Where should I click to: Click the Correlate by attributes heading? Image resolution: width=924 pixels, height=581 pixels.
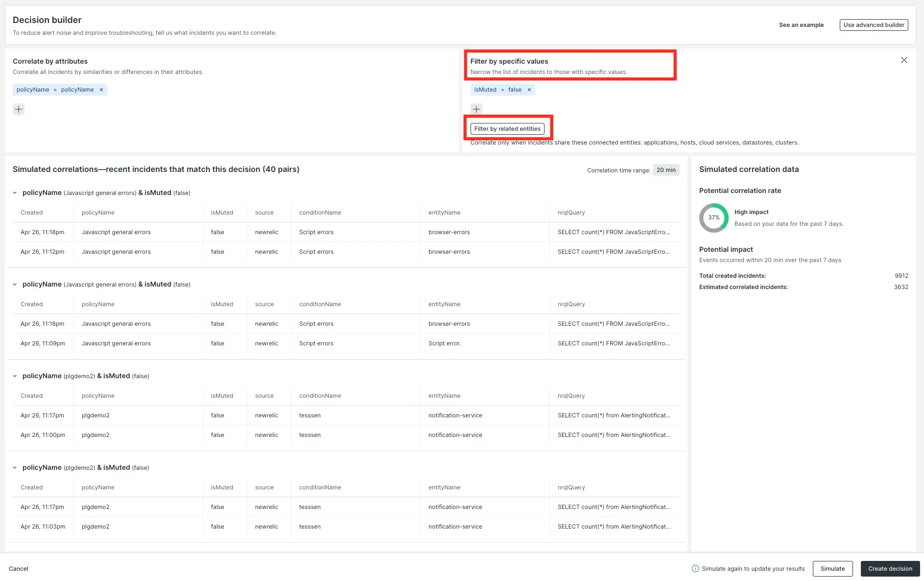50,61
